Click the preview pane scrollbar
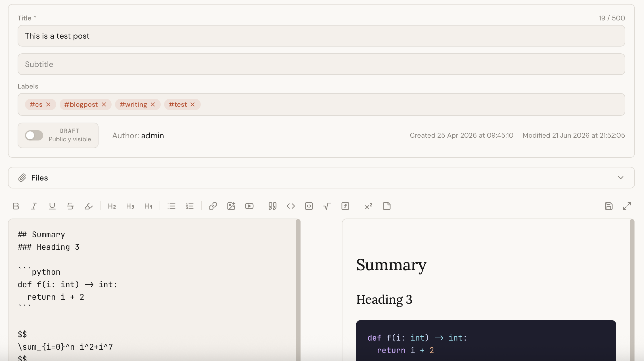The width and height of the screenshot is (644, 361). (x=632, y=289)
